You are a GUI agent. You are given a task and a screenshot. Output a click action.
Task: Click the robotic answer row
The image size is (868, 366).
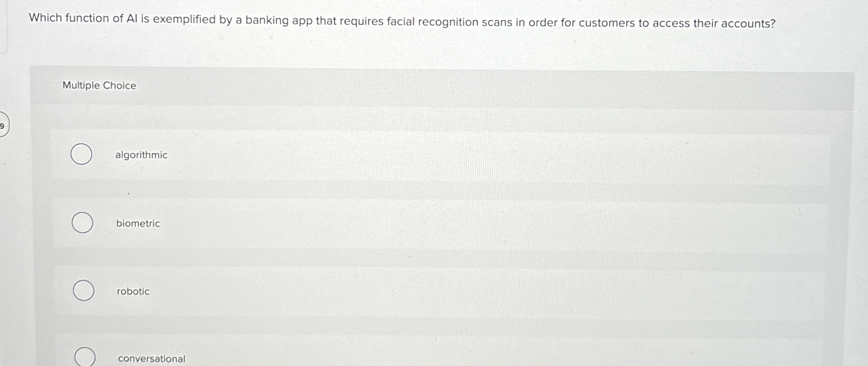356,292
